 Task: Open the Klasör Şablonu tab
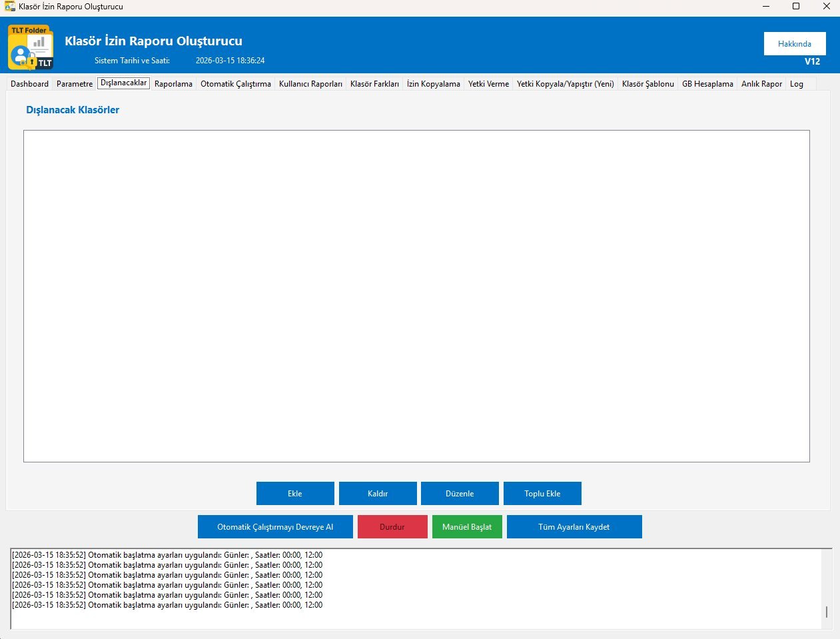pyautogui.click(x=647, y=84)
